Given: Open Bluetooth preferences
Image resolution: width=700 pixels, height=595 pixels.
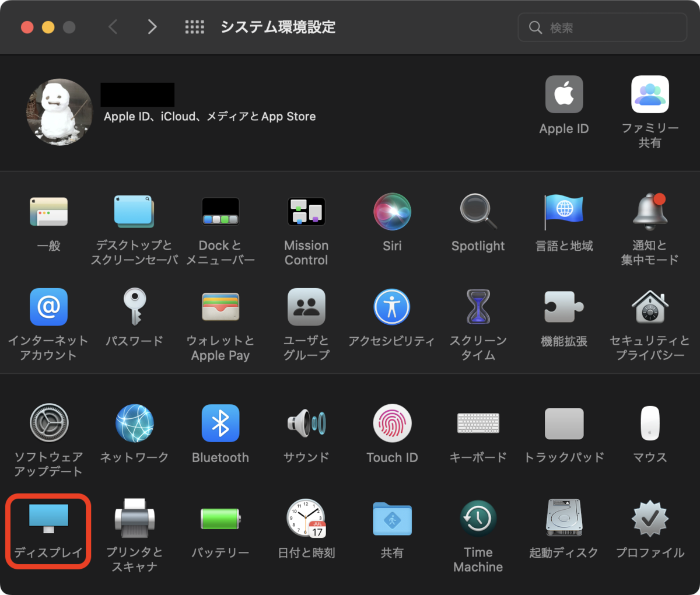Looking at the screenshot, I should tap(220, 423).
